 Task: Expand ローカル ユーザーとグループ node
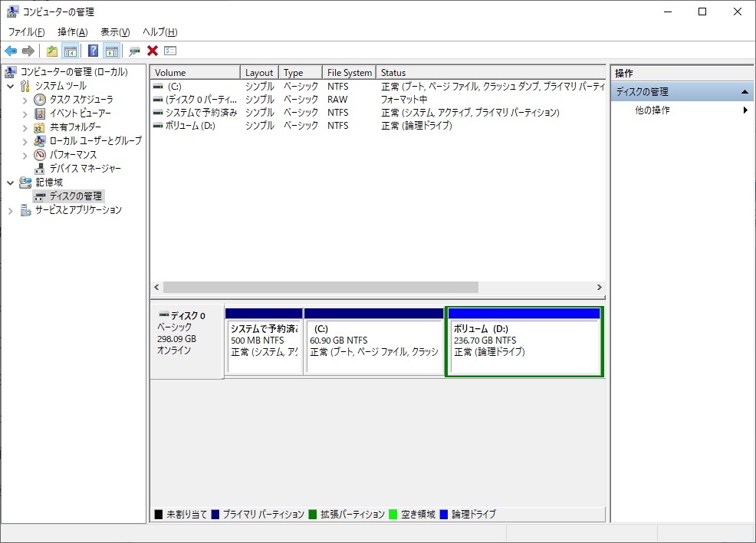coord(25,142)
